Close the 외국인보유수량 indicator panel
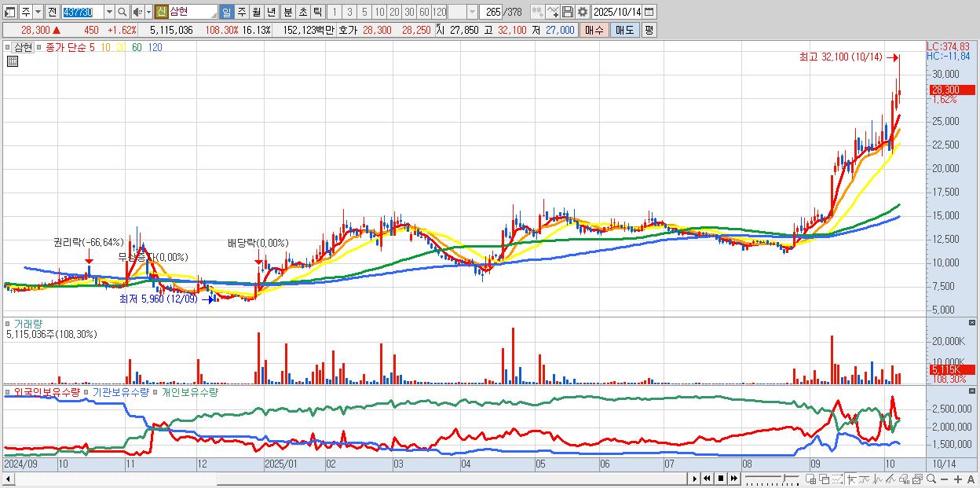This screenshot has height=488, width=980. point(973,391)
